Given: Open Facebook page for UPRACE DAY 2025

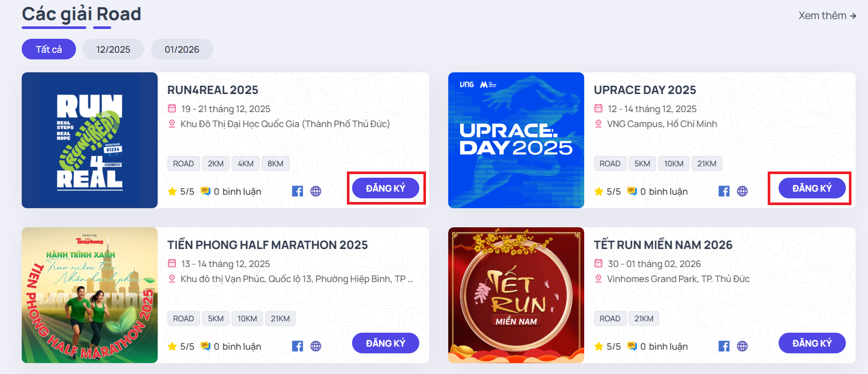Looking at the screenshot, I should click(724, 191).
